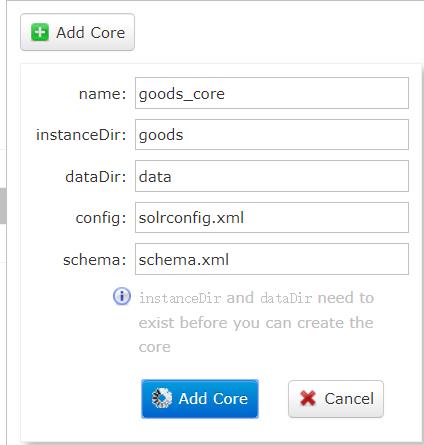424x445 pixels.
Task: Focus the name field containing goods_core
Action: (x=272, y=93)
